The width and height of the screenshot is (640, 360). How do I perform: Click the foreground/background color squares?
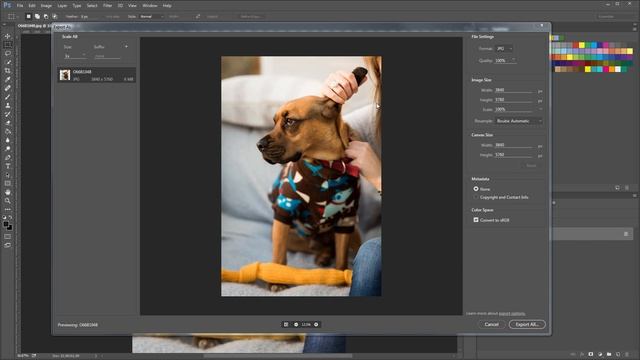(8, 225)
